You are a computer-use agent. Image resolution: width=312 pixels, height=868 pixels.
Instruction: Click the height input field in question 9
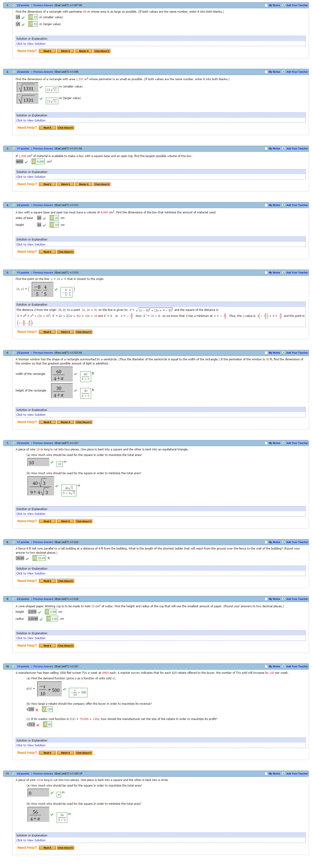32,612
